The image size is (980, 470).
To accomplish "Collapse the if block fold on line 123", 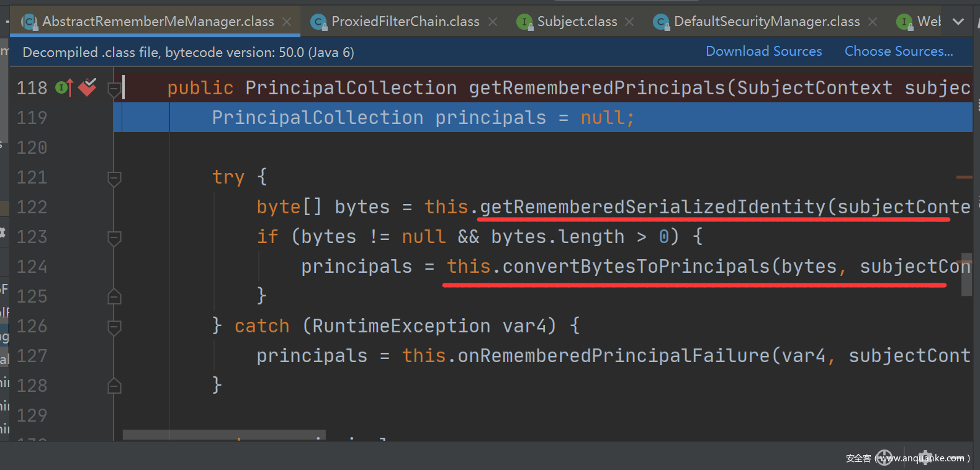I will tap(114, 237).
